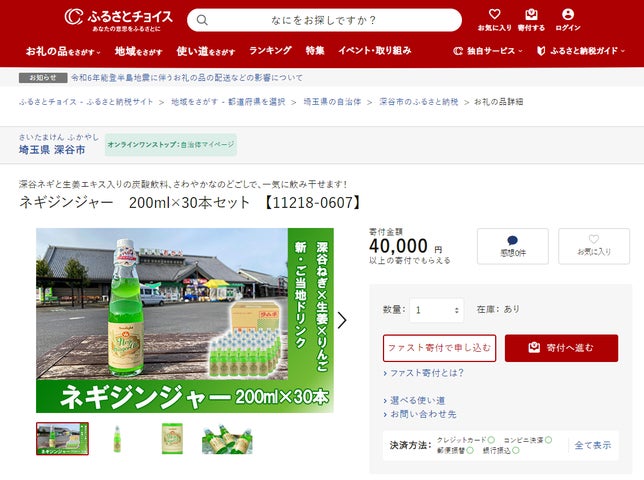Click the main ネギジンジャー product image
644x480 pixels.
click(x=185, y=320)
